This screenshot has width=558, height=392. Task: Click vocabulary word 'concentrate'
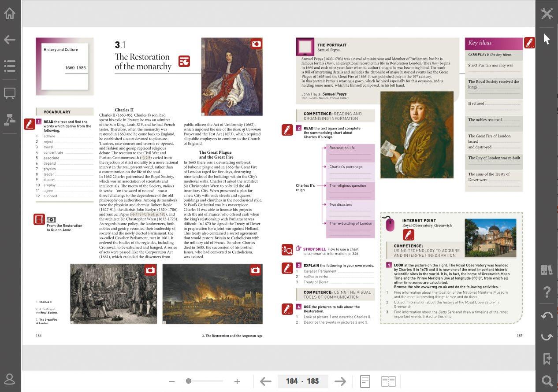pos(53,152)
